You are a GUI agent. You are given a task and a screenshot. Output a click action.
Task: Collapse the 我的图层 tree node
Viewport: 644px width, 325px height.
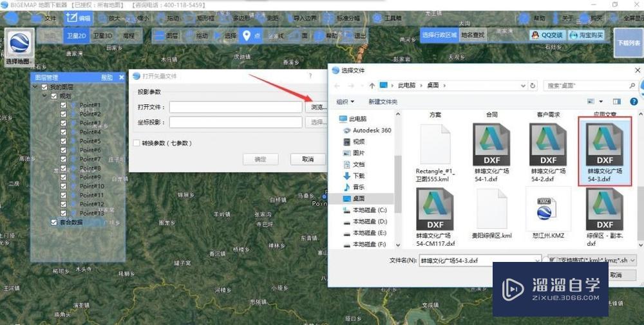(35, 87)
